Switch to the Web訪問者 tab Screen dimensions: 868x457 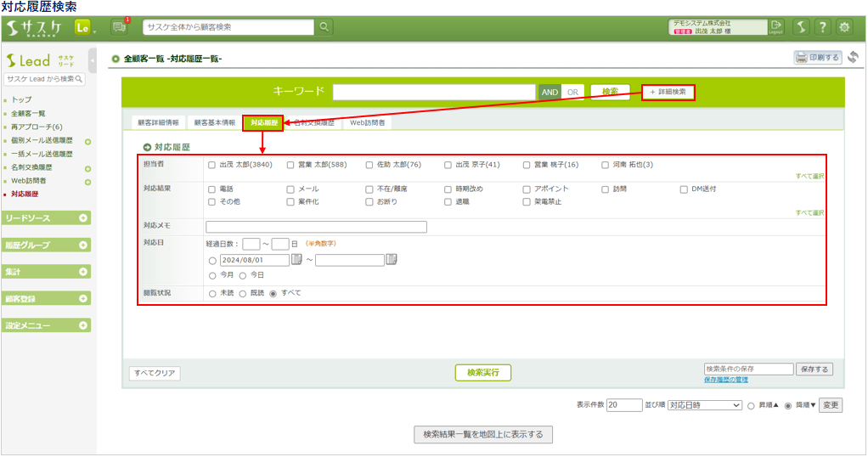point(367,122)
